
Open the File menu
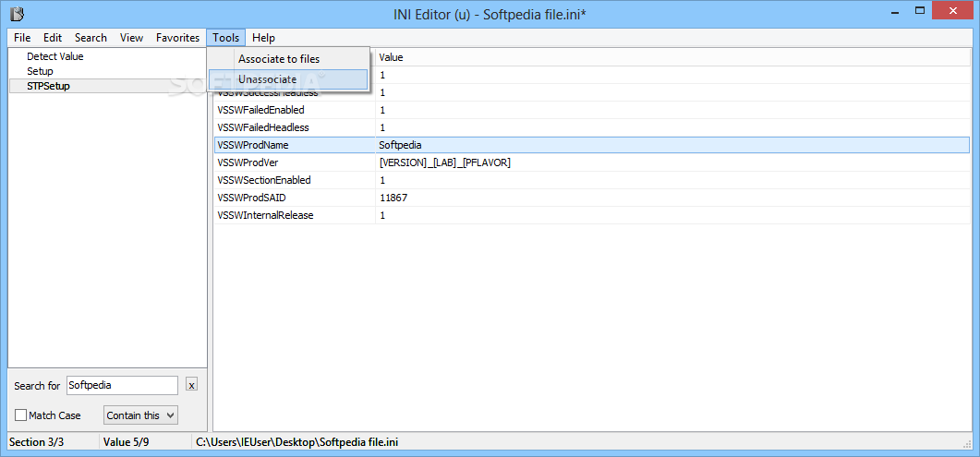pyautogui.click(x=22, y=38)
